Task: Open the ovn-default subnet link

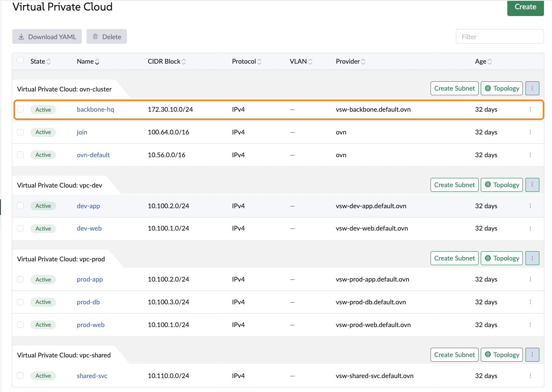Action: [93, 155]
